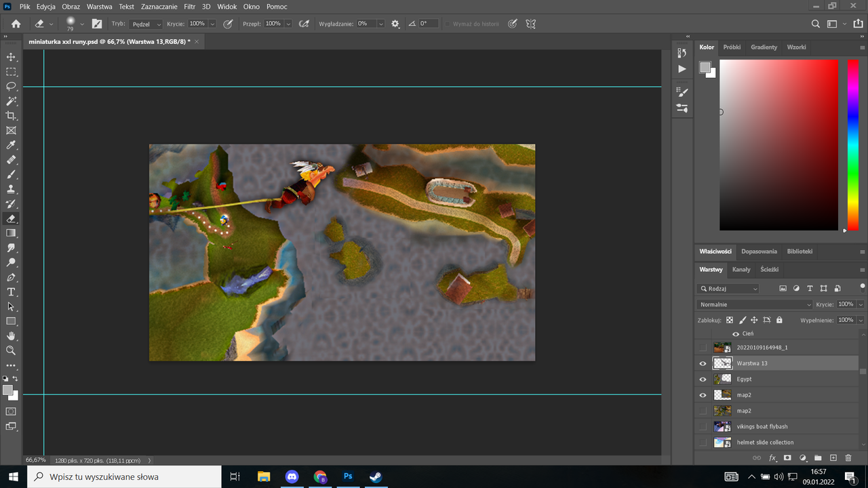Viewport: 868px width, 488px height.
Task: Click the zoom percentage field 66,67%
Action: (x=36, y=460)
